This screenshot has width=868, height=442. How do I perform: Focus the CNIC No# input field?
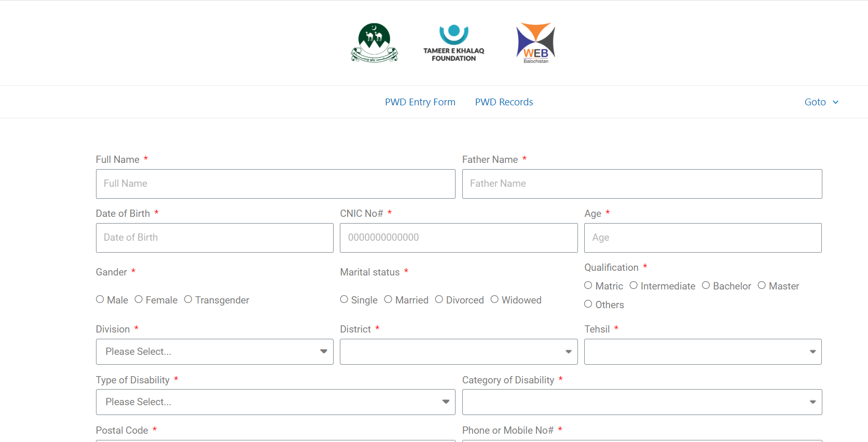pyautogui.click(x=458, y=238)
